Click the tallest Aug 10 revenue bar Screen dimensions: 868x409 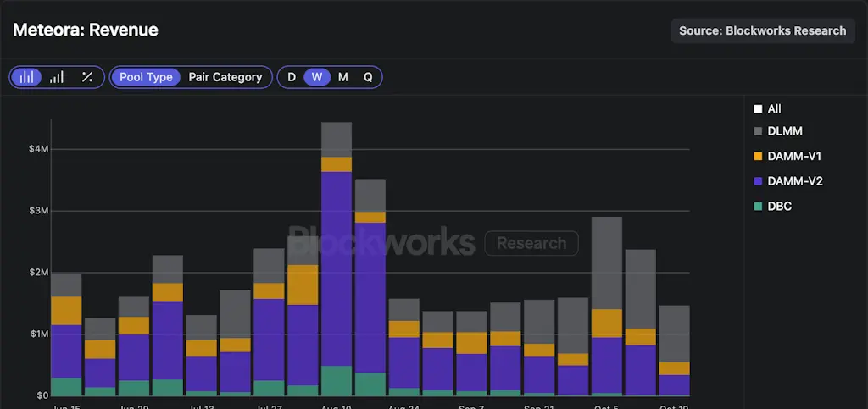pyautogui.click(x=337, y=263)
